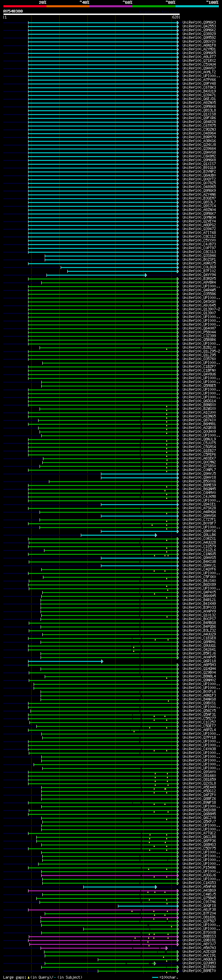Go to the UniRef100_C6K8M2 entry
The height and width of the screenshot is (980, 222).
tap(199, 156)
